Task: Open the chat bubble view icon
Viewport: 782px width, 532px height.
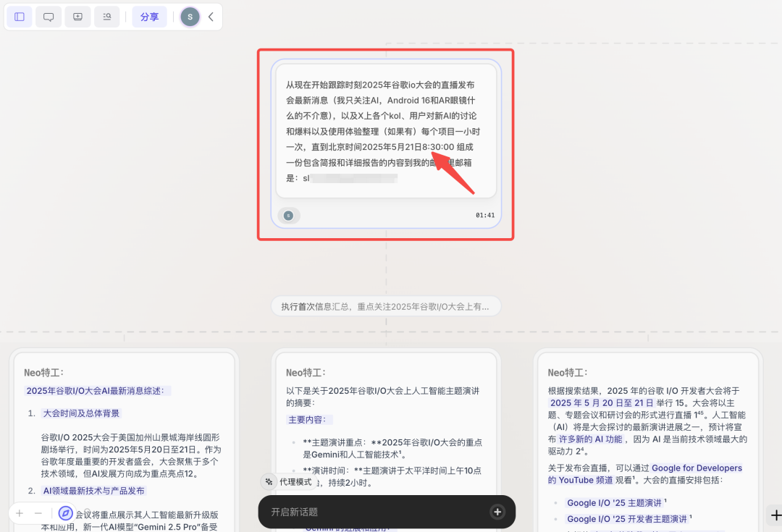Action: (49, 17)
